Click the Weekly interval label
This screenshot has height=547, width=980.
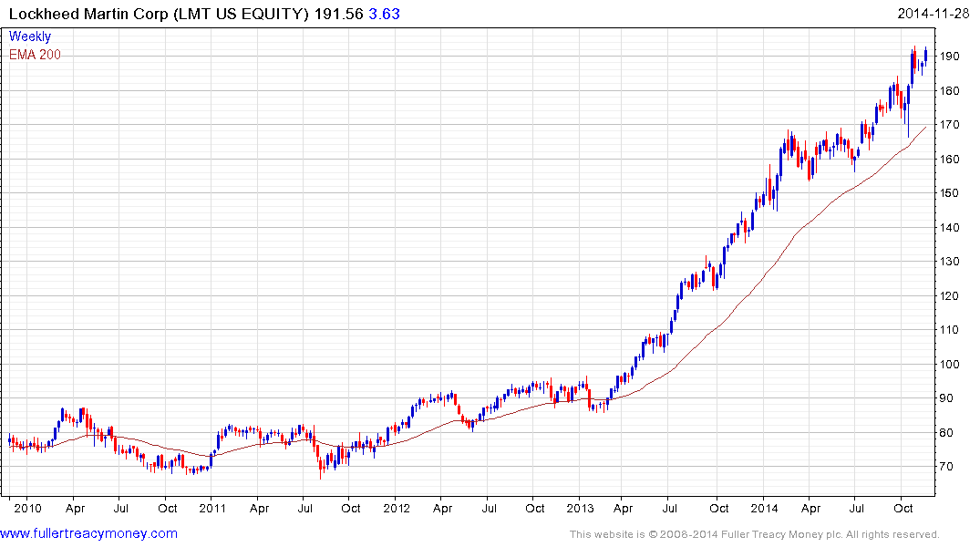click(30, 36)
